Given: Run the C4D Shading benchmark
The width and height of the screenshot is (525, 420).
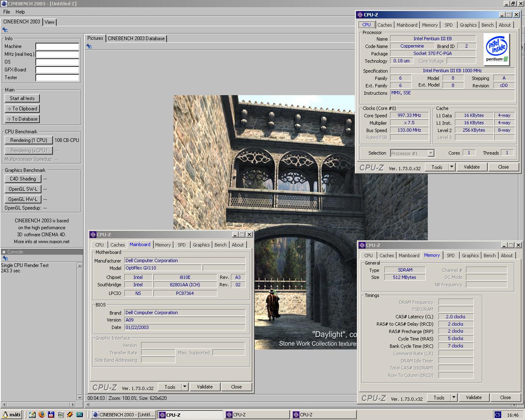Looking at the screenshot, I should pos(23,179).
